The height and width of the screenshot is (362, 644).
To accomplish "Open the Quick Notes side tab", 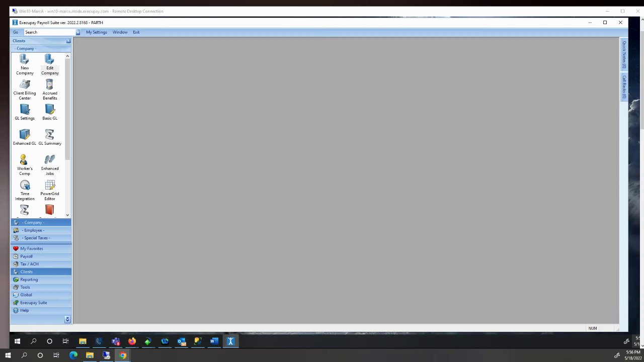I will (624, 54).
